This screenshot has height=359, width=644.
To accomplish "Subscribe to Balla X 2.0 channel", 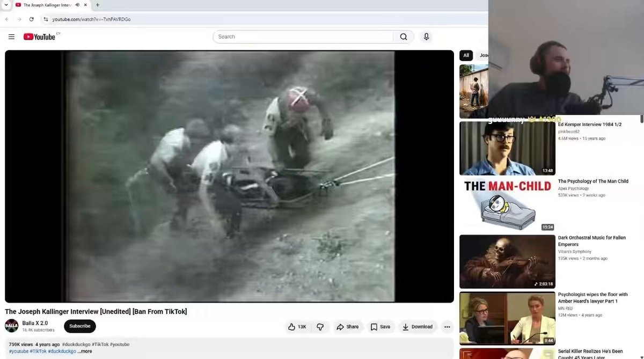I will click(x=80, y=326).
